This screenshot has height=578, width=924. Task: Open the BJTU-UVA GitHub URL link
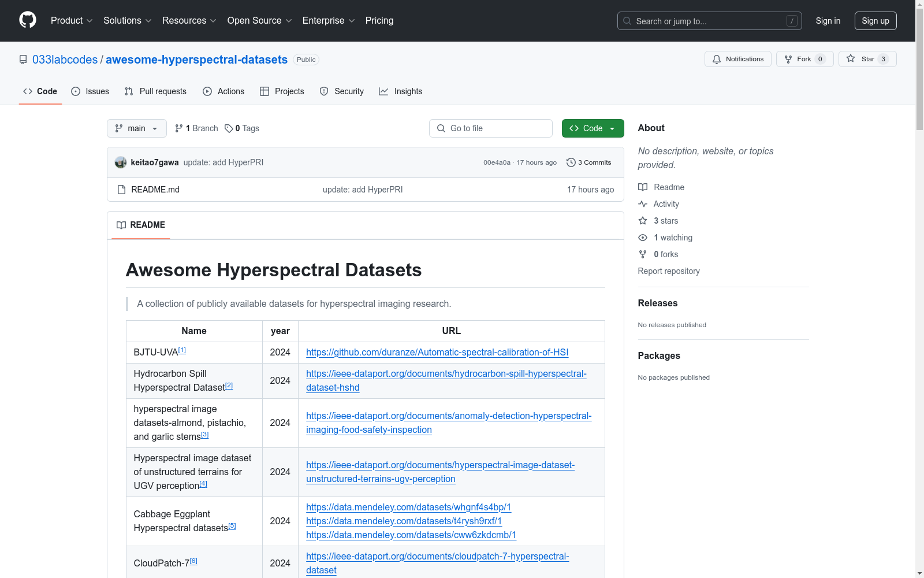(x=437, y=353)
